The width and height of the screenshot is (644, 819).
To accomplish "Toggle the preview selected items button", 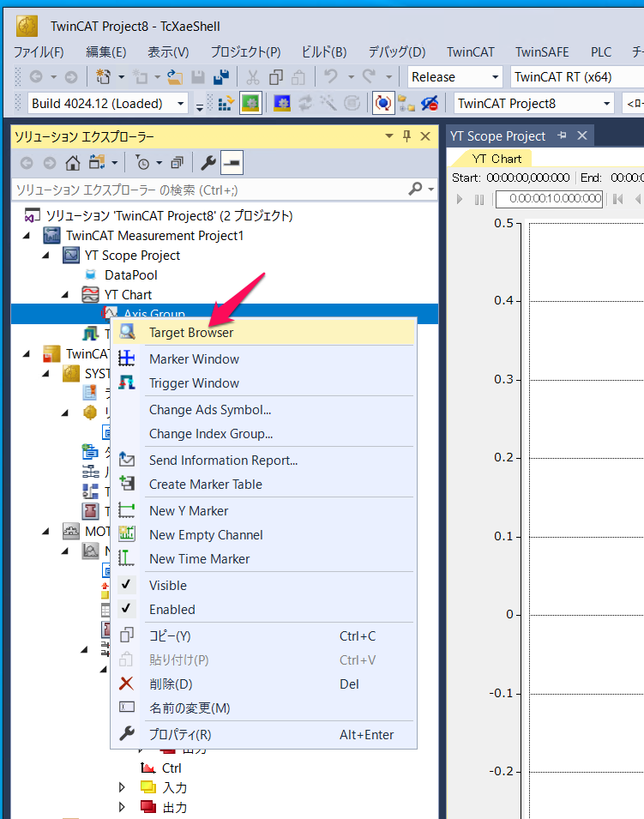I will pos(232,163).
